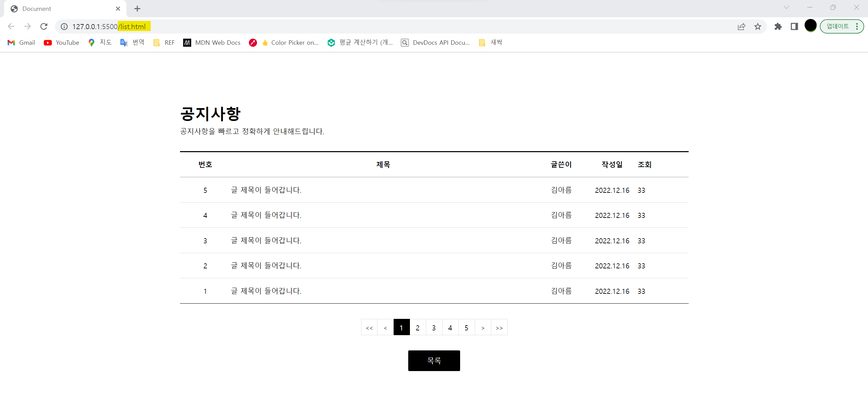Jump to last page with >>

[x=499, y=327]
